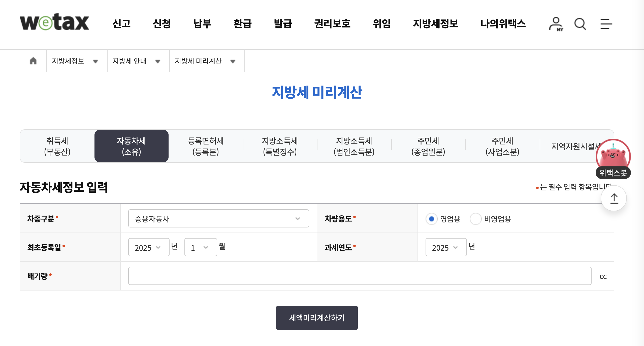Open the 납부 top menu
This screenshot has height=346, width=644.
pos(202,24)
